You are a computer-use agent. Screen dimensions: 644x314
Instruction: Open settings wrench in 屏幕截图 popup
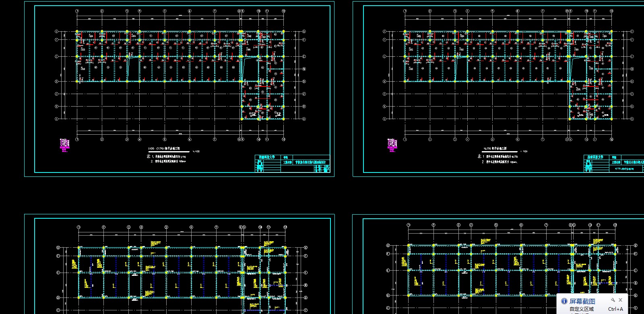click(613, 300)
